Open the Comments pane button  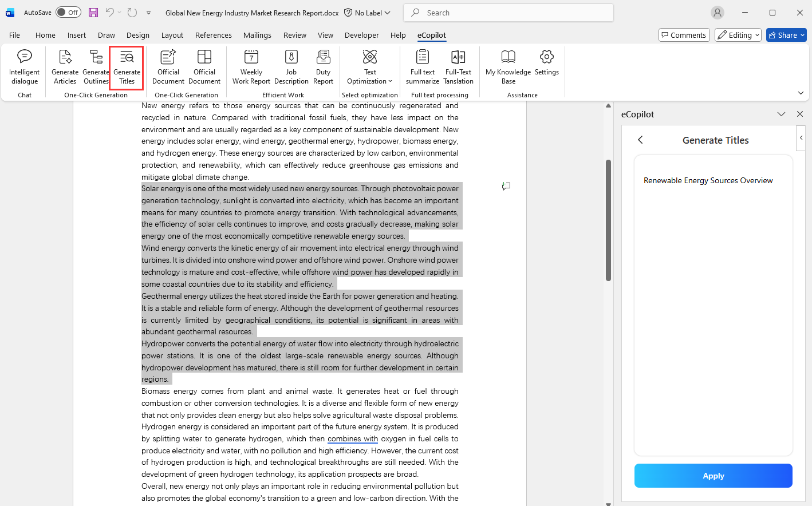click(x=684, y=35)
